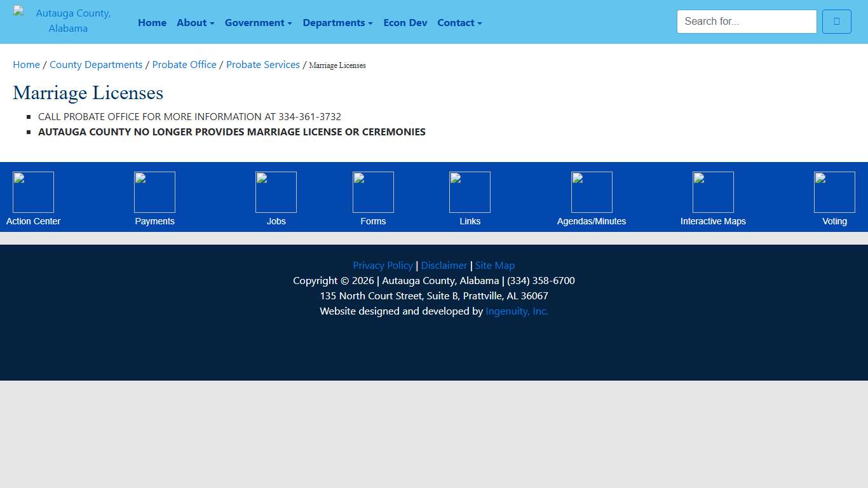Expand the Departments dropdown
The width and height of the screenshot is (868, 488).
[337, 23]
